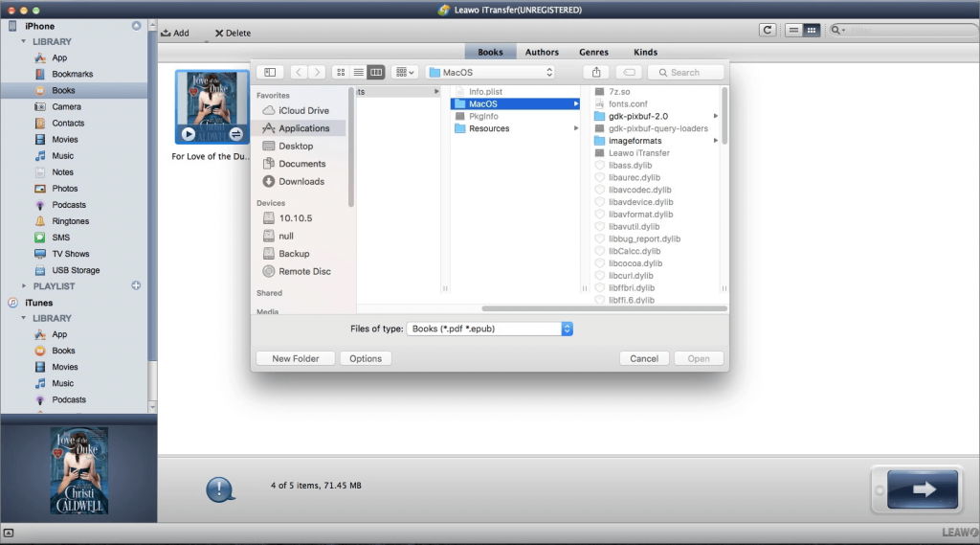The width and height of the screenshot is (980, 545).
Task: Switch file dialog to list view
Action: pyautogui.click(x=358, y=73)
